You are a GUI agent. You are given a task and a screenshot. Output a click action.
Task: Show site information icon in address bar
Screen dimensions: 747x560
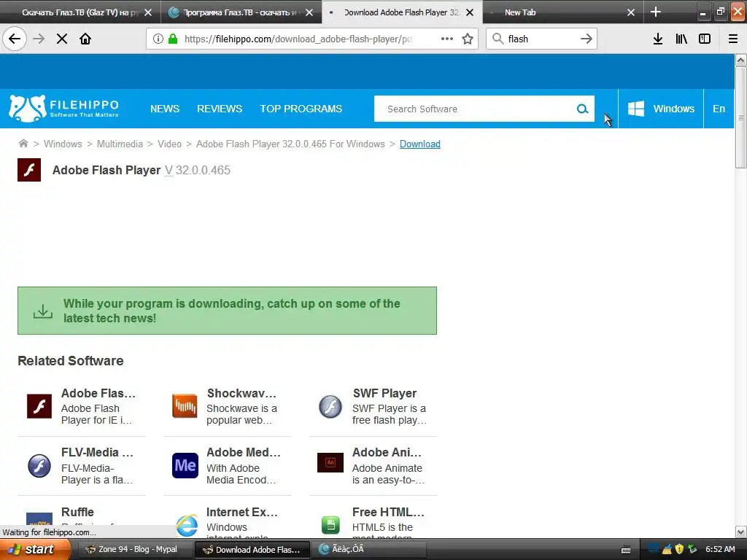point(158,39)
